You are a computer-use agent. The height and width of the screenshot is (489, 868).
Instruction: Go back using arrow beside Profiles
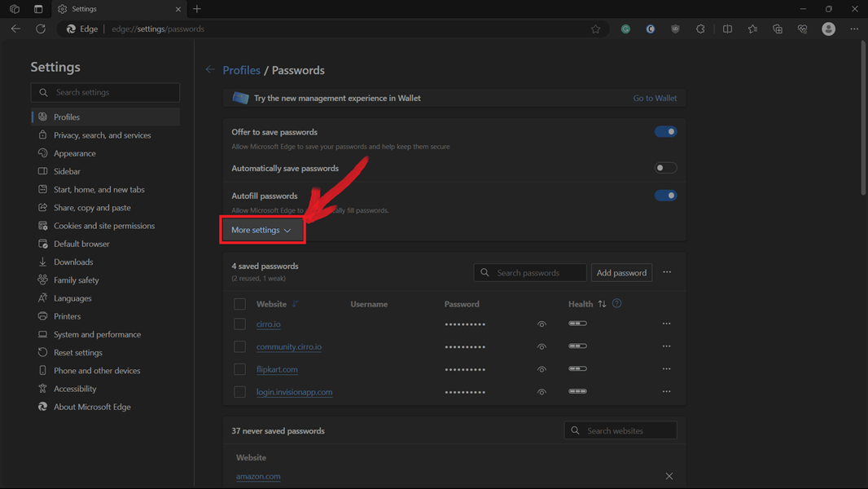[210, 70]
